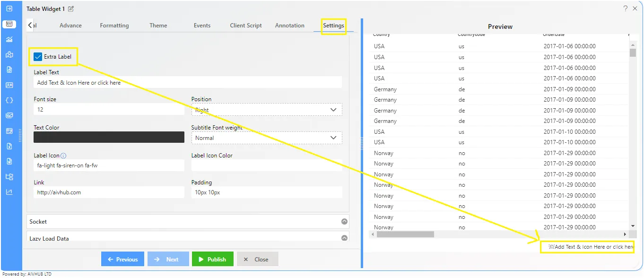Edit the Table Widget 1 title pencil icon
The width and height of the screenshot is (644, 278).
[x=71, y=9]
